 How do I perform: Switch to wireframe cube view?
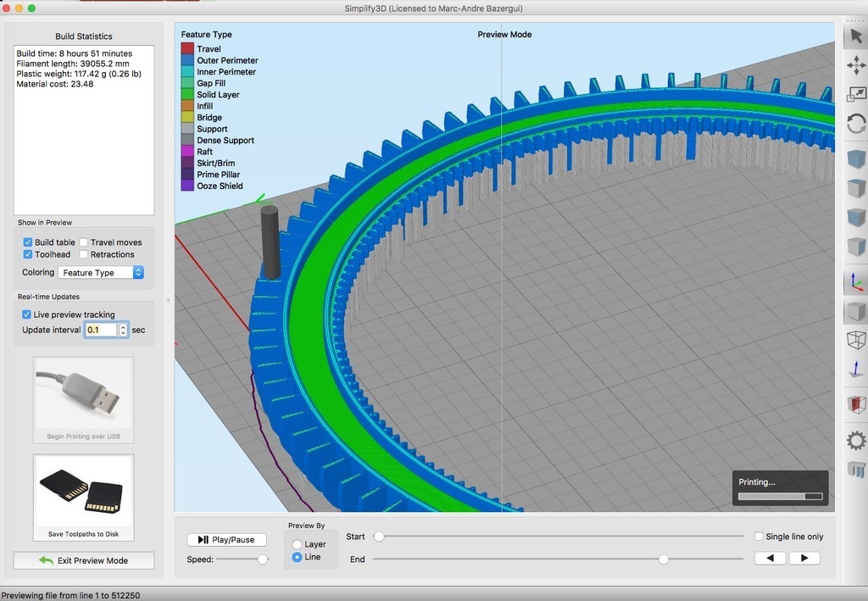click(856, 340)
